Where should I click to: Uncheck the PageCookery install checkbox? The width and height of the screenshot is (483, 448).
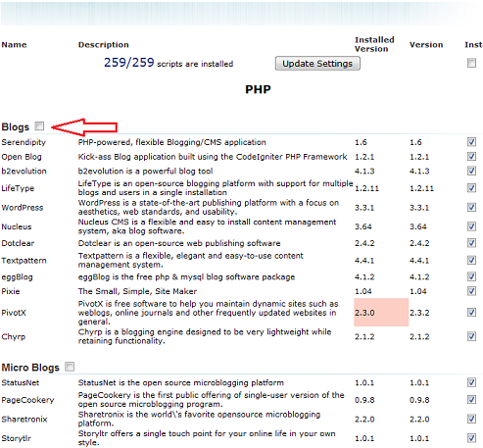tap(471, 400)
